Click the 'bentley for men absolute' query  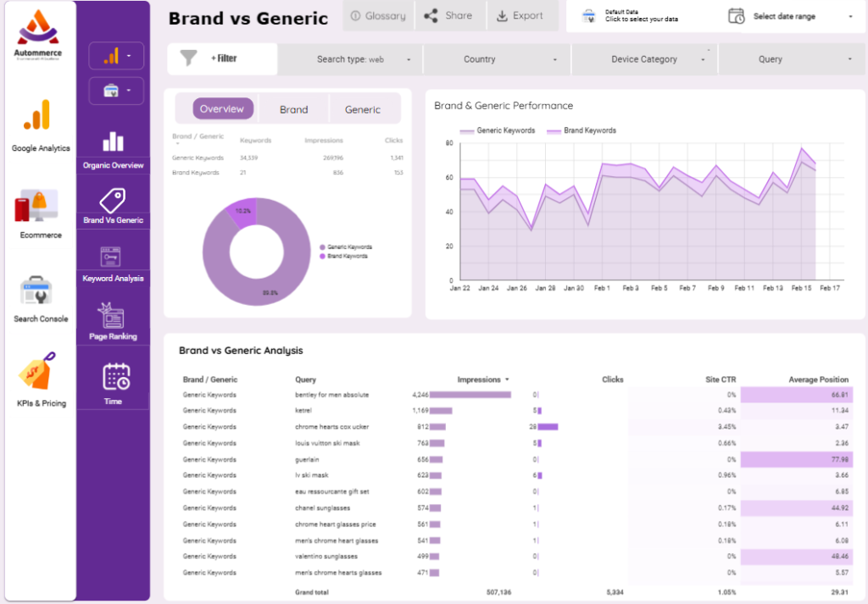331,395
